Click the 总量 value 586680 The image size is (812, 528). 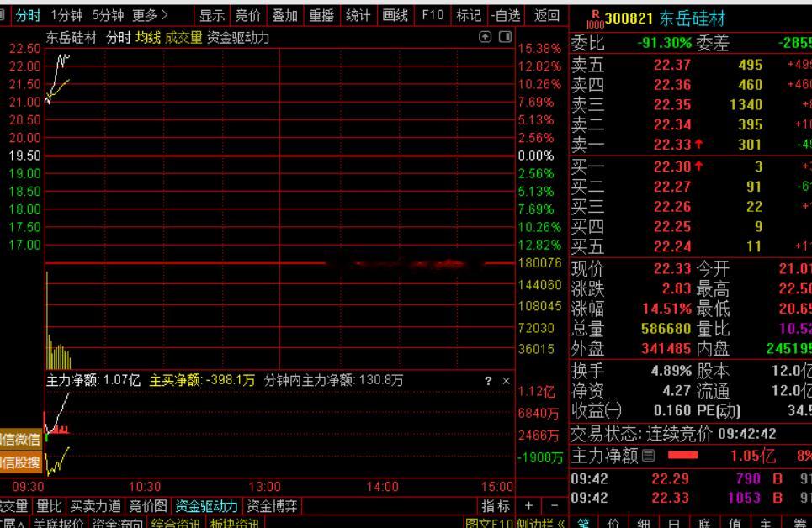666,328
